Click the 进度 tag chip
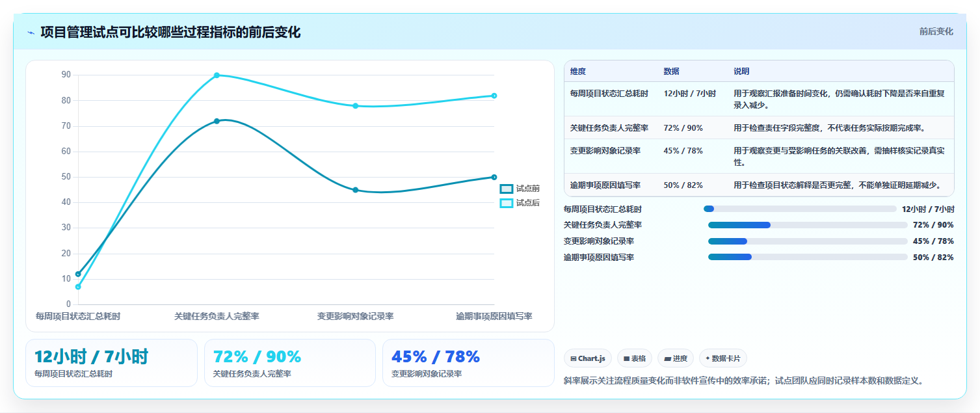The height and width of the screenshot is (413, 980). (x=676, y=358)
